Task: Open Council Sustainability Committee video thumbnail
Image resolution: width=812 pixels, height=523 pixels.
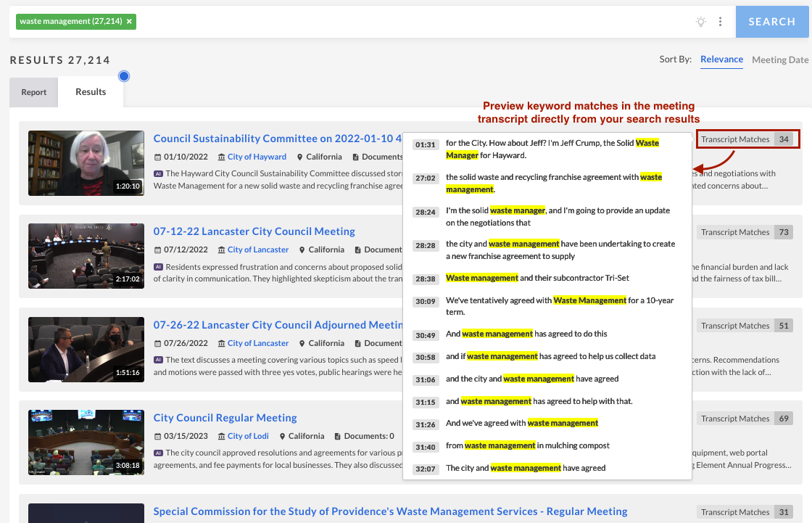Action: (86, 162)
